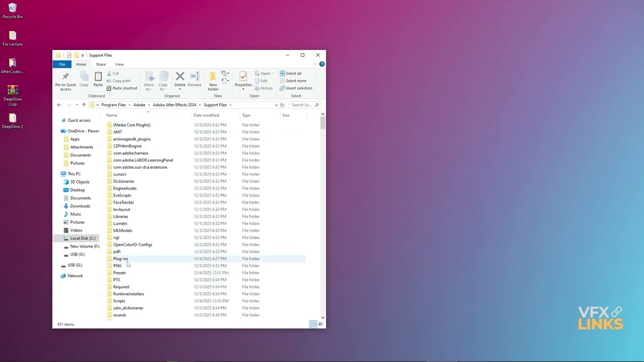Click the Adobe breadcrumb segment

coord(139,105)
